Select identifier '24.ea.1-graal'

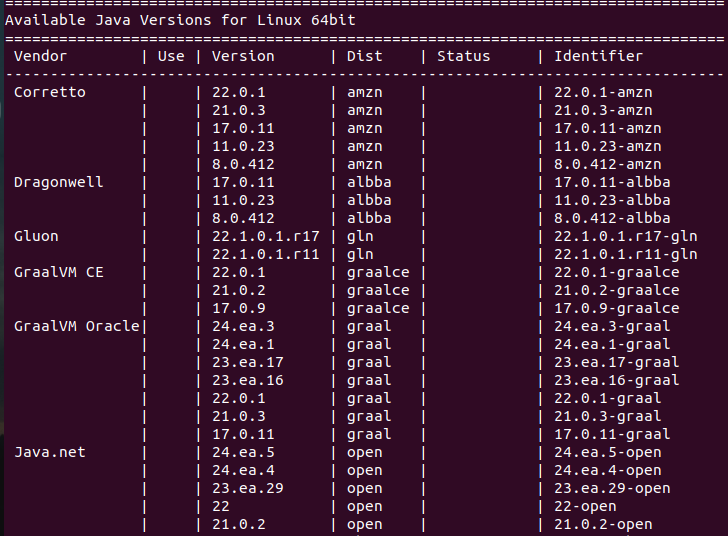coord(612,344)
